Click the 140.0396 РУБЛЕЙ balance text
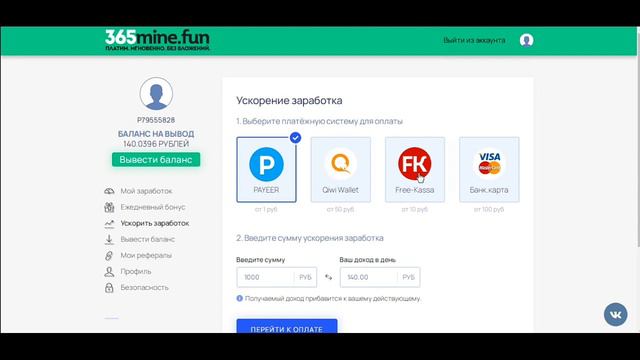The image size is (640, 360). [x=156, y=144]
